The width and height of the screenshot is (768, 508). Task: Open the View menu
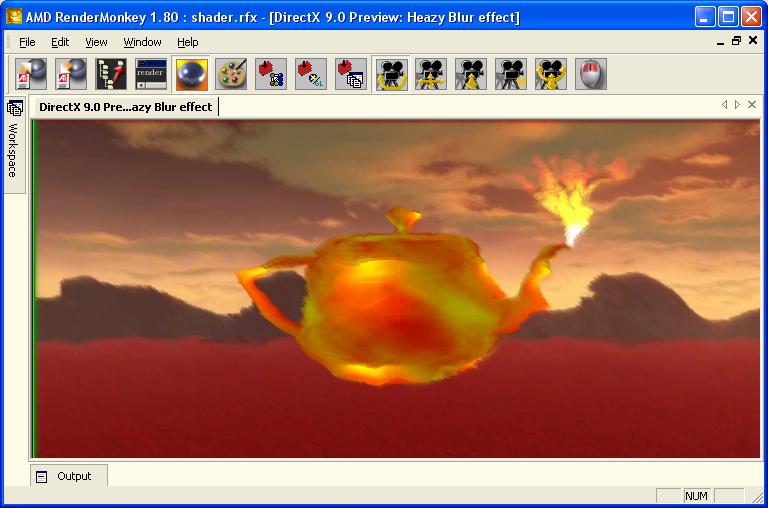(96, 42)
